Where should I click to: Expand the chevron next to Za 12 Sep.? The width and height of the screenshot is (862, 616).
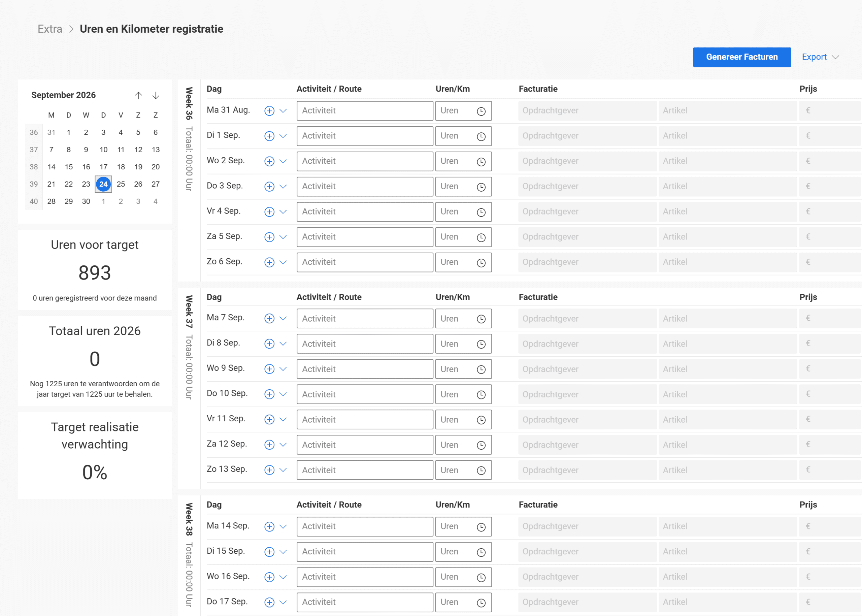(283, 445)
